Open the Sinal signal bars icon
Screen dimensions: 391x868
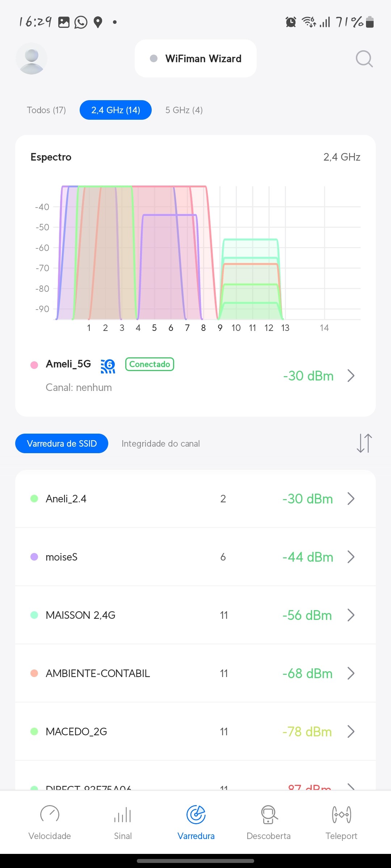(123, 815)
